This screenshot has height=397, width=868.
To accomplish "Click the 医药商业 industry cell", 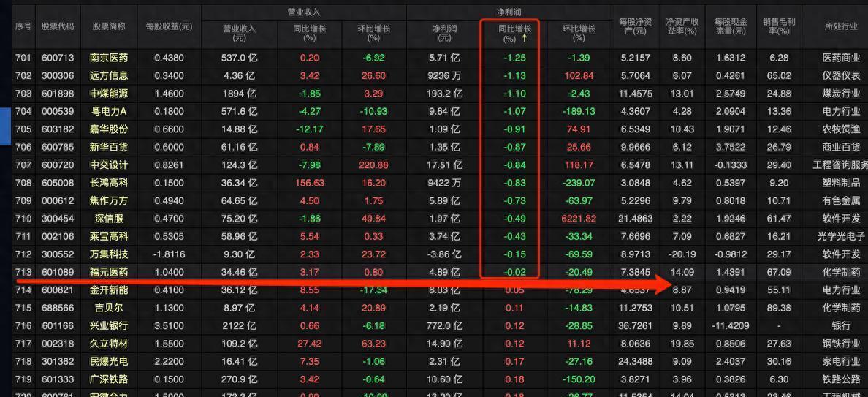I will [x=842, y=58].
